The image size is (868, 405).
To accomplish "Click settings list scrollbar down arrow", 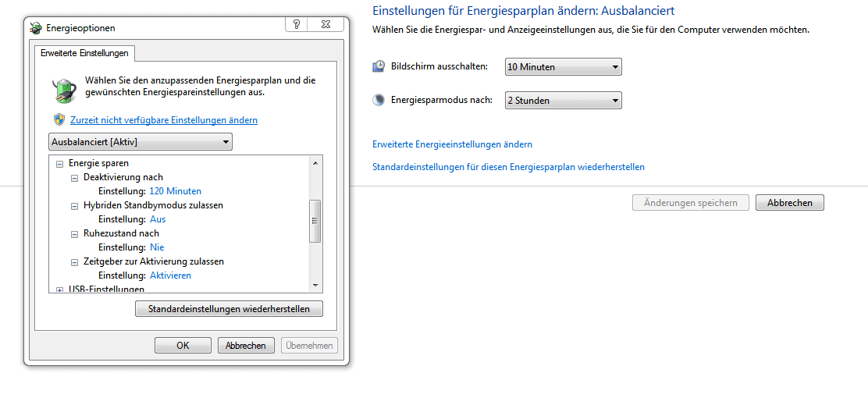I will tap(315, 286).
